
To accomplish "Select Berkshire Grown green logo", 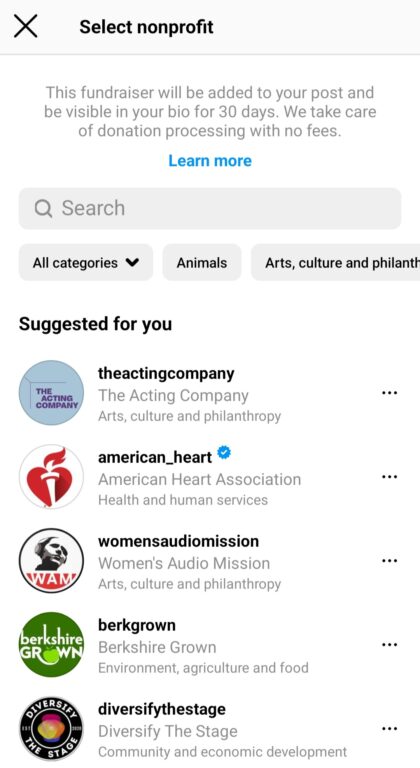I will (51, 645).
